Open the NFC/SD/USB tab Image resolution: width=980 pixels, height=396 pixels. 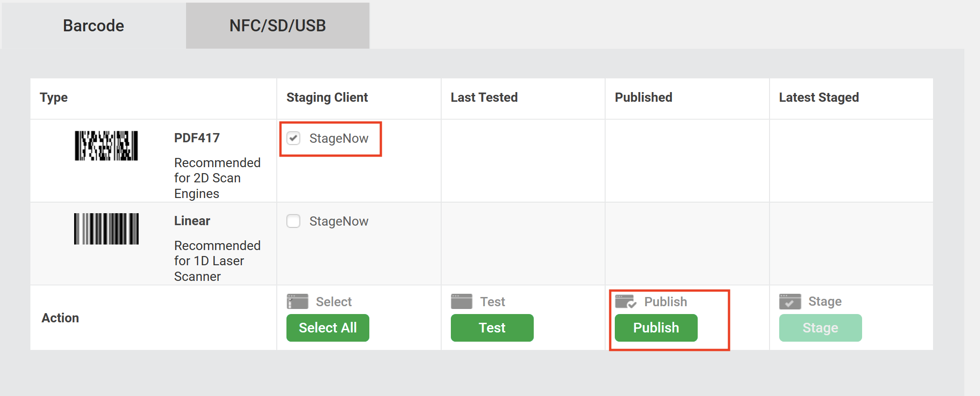278,26
